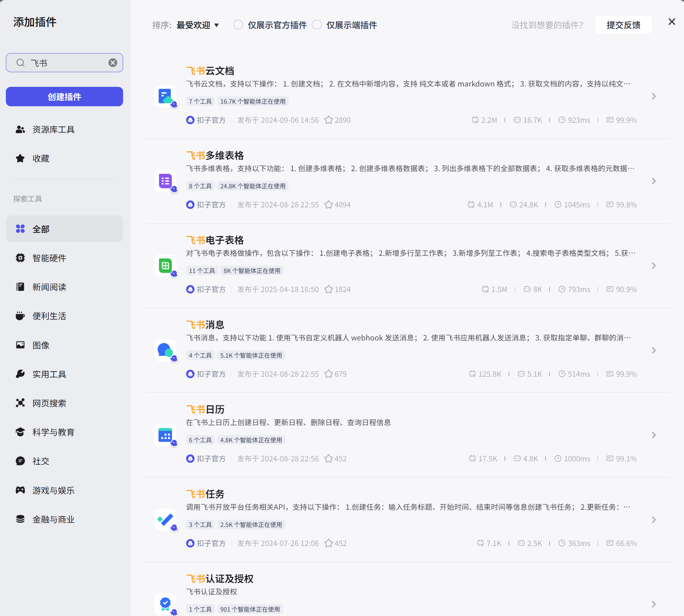This screenshot has width=684, height=616.
Task: Click 1045ms latency of 飞书多维表格
Action: (572, 205)
